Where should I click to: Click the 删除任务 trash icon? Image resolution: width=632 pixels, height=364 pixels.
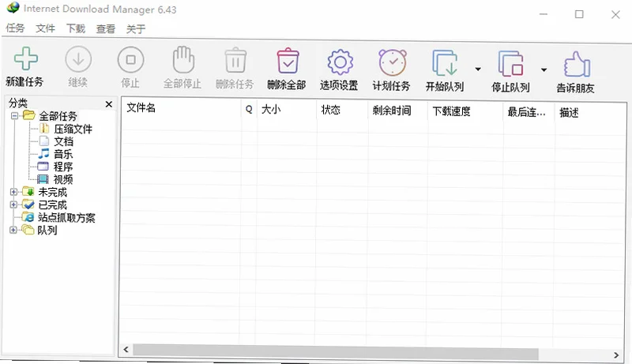pos(235,62)
